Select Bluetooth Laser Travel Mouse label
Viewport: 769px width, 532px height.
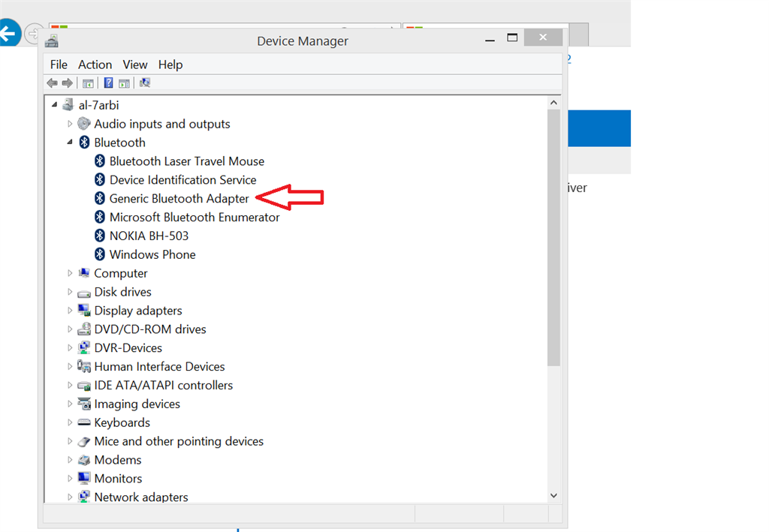[187, 161]
